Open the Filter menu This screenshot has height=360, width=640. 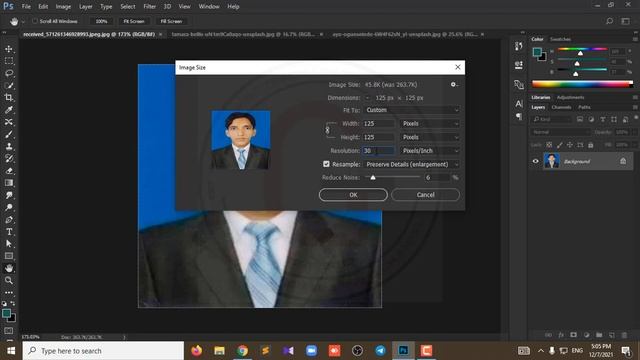coord(149,7)
